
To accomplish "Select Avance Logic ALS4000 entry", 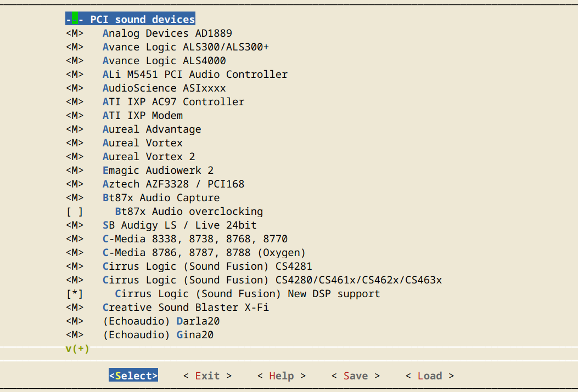I will click(x=164, y=61).
